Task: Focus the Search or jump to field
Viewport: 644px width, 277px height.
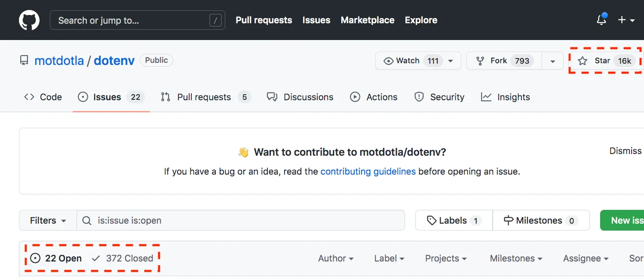Action: point(138,20)
